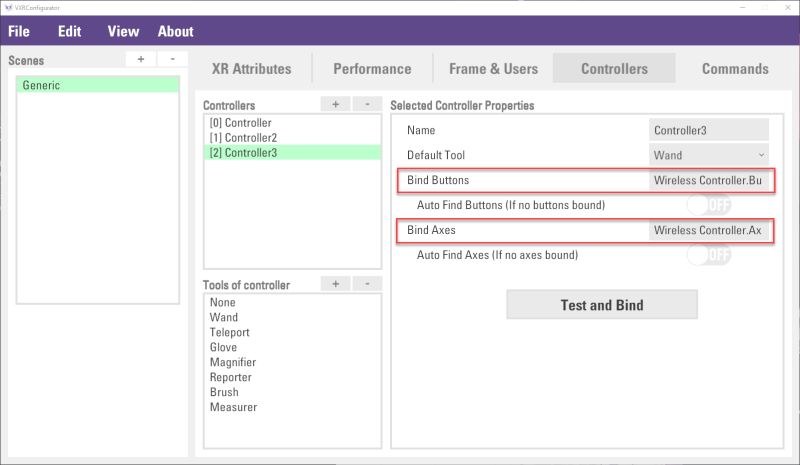The height and width of the screenshot is (465, 800).
Task: Toggle Auto Find Axes switch
Action: (x=709, y=255)
